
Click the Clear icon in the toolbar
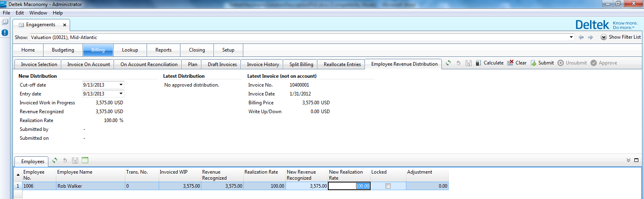point(510,63)
